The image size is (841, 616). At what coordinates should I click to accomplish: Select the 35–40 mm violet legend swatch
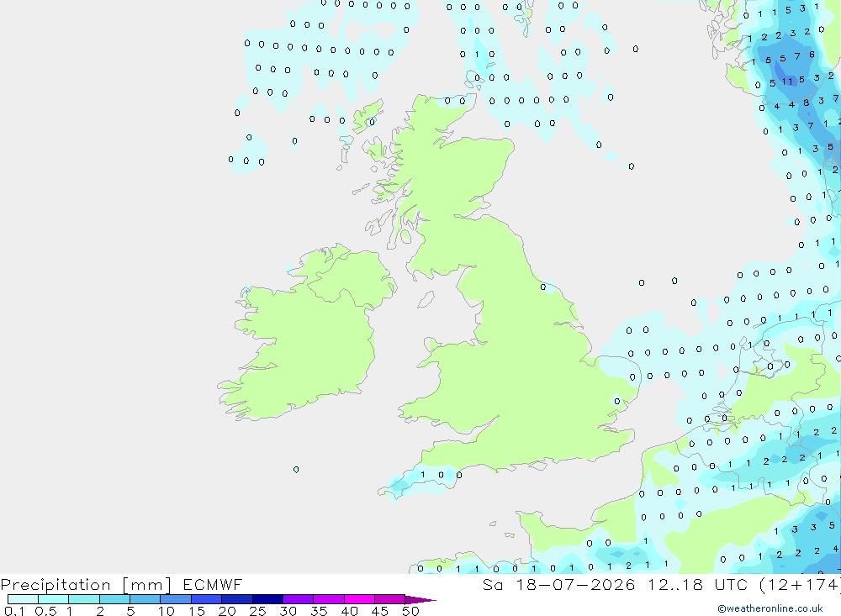point(329,599)
